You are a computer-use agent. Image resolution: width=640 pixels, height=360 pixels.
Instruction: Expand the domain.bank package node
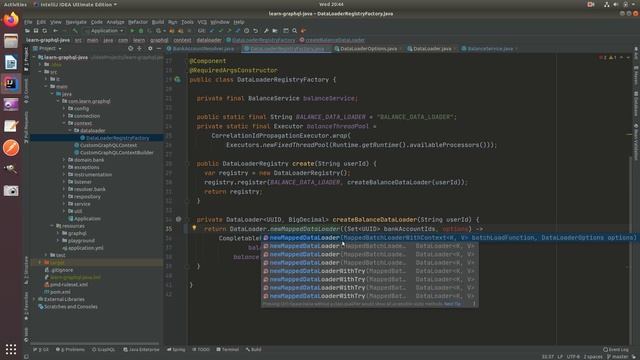pos(64,160)
